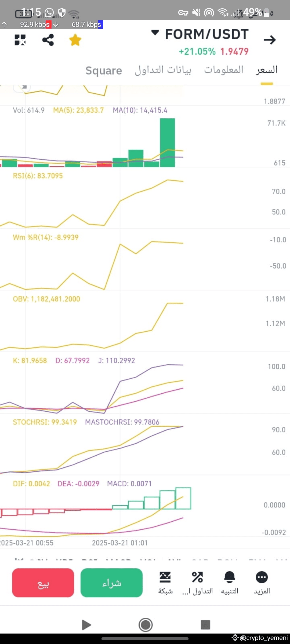This screenshot has height=644, width=290.
Task: Switch to the Square tab
Action: point(104,71)
